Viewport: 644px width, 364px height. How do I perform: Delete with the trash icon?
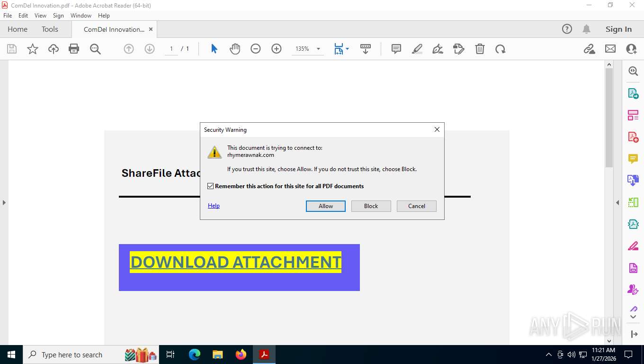[x=480, y=49]
